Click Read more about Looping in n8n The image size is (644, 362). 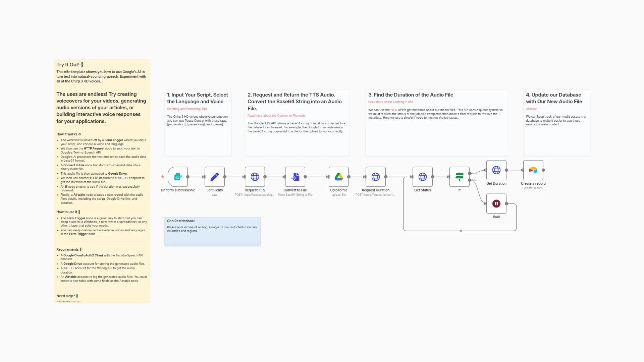click(390, 102)
